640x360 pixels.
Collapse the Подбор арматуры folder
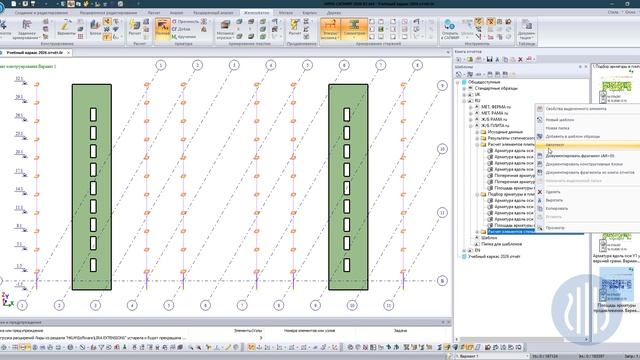[477, 195]
